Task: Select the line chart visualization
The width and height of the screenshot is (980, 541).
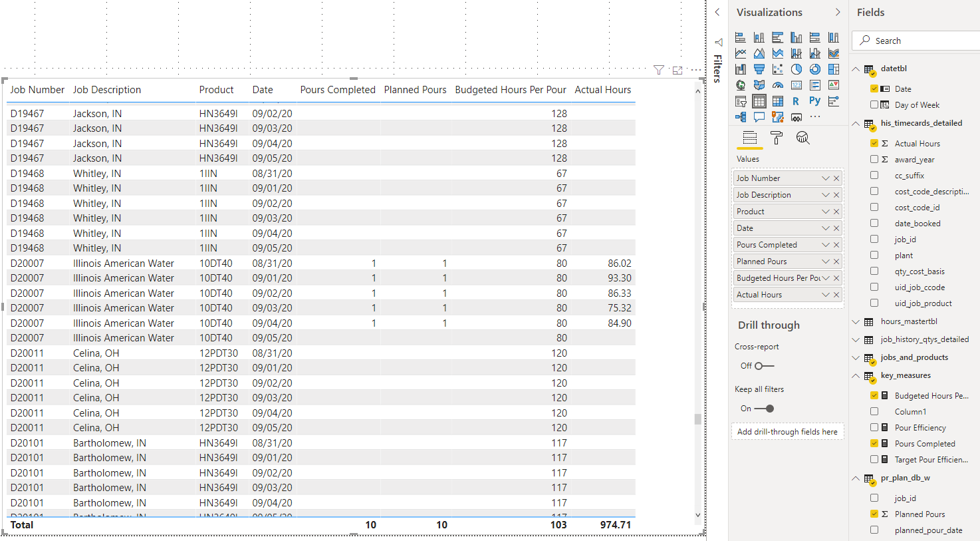Action: [741, 53]
